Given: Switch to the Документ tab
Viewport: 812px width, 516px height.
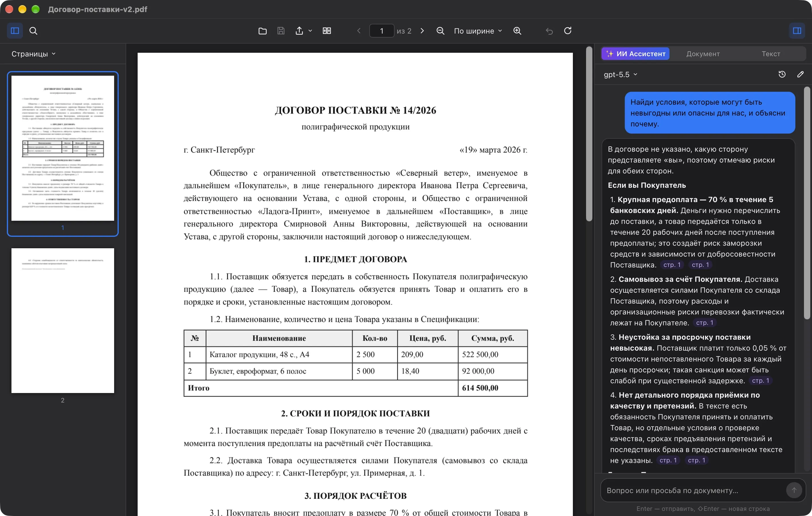Looking at the screenshot, I should [x=703, y=54].
